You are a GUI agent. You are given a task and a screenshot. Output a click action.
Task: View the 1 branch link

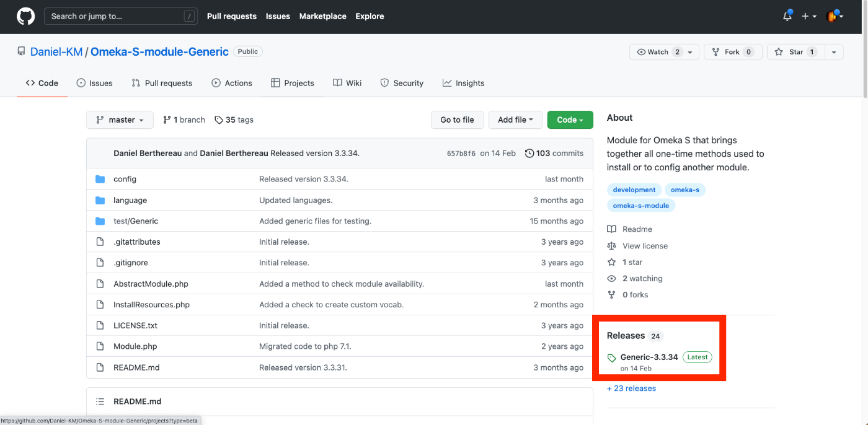[184, 120]
